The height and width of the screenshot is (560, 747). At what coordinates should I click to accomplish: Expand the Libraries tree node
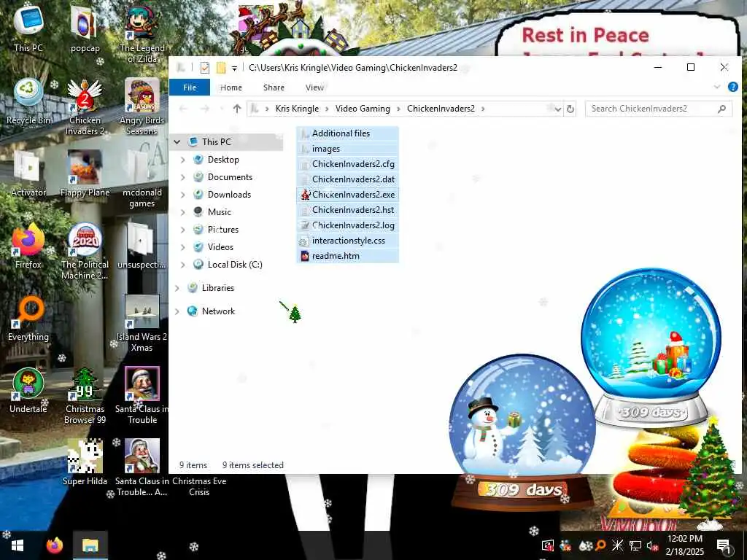pyautogui.click(x=177, y=288)
